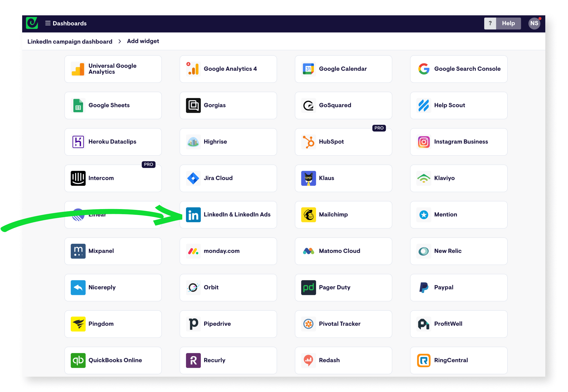Select the Paypal icon
568x392 pixels.
424,287
